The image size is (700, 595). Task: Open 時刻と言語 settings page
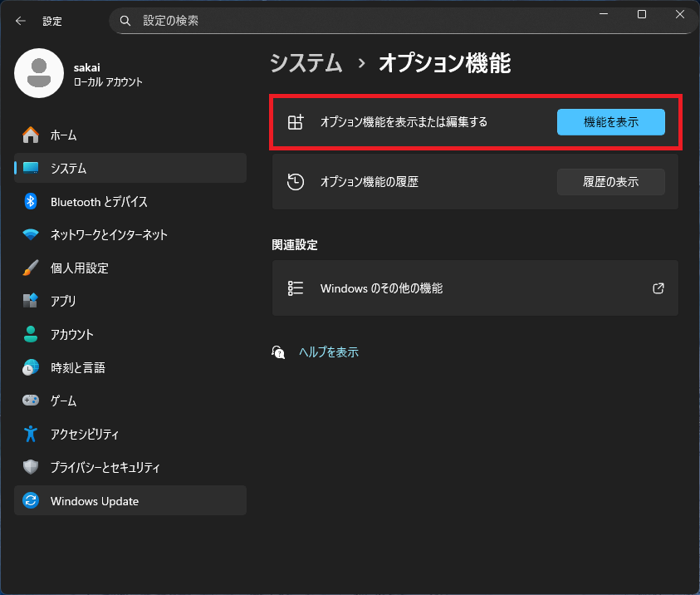[130, 367]
